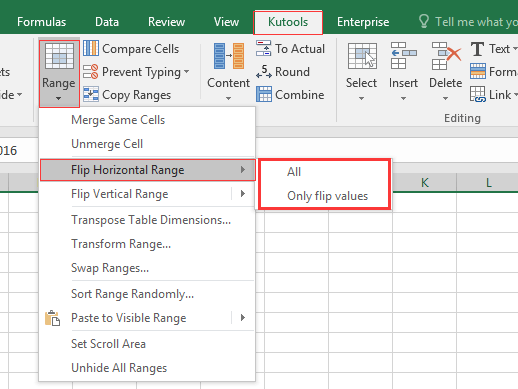Screen dimensions: 518x389
Task: Switch to the Formulas tab
Action: point(41,22)
